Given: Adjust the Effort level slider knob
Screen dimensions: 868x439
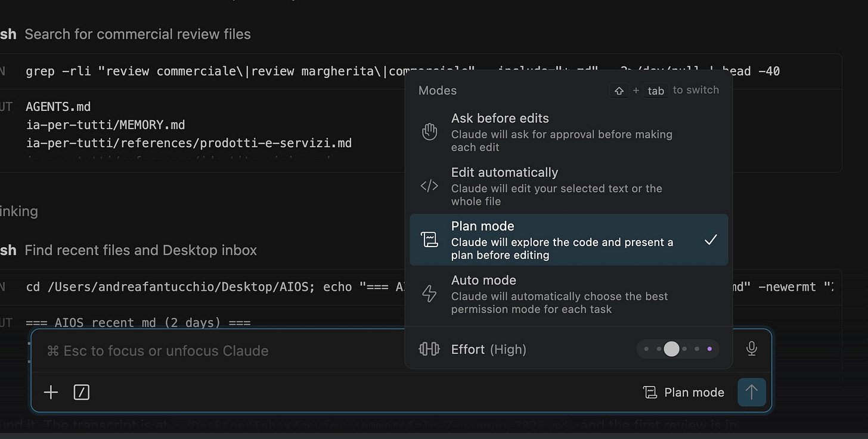Looking at the screenshot, I should [671, 349].
